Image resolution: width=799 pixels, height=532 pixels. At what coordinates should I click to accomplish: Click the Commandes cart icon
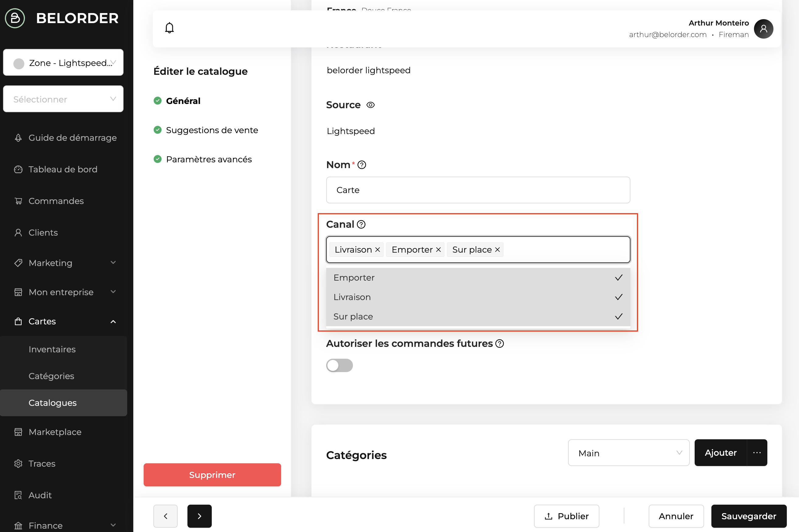[18, 201]
